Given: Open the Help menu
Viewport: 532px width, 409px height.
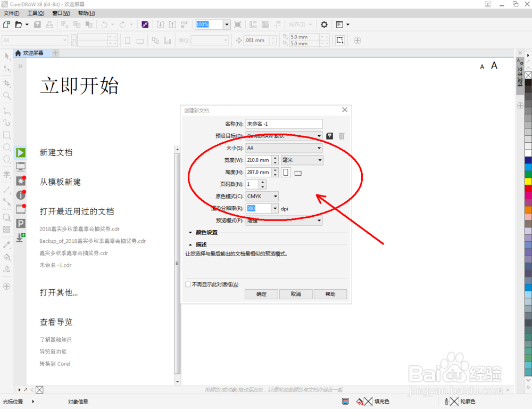Looking at the screenshot, I should [x=87, y=13].
